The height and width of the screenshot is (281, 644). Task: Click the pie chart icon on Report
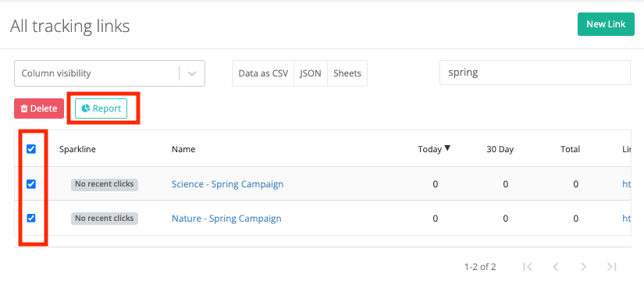(86, 108)
